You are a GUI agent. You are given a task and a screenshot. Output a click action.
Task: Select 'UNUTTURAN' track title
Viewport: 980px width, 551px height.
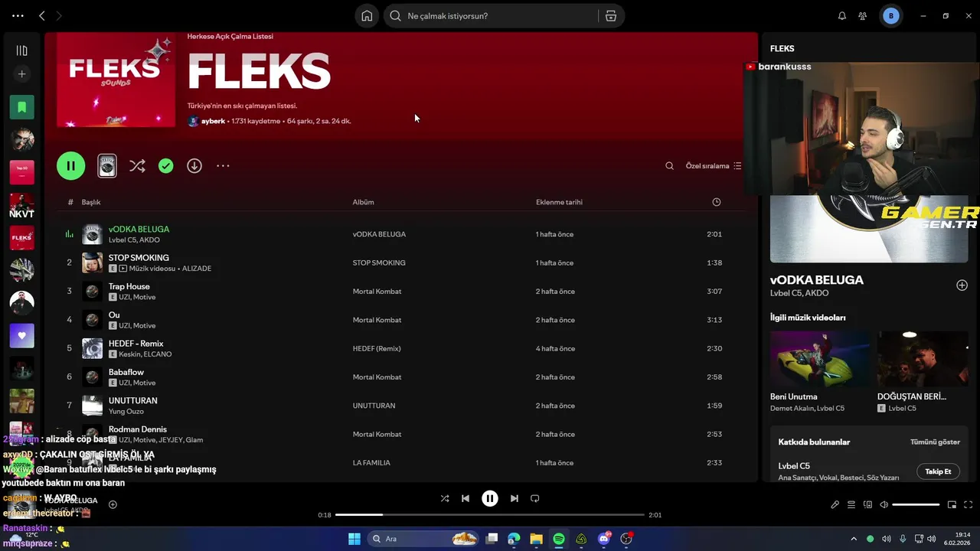point(132,400)
